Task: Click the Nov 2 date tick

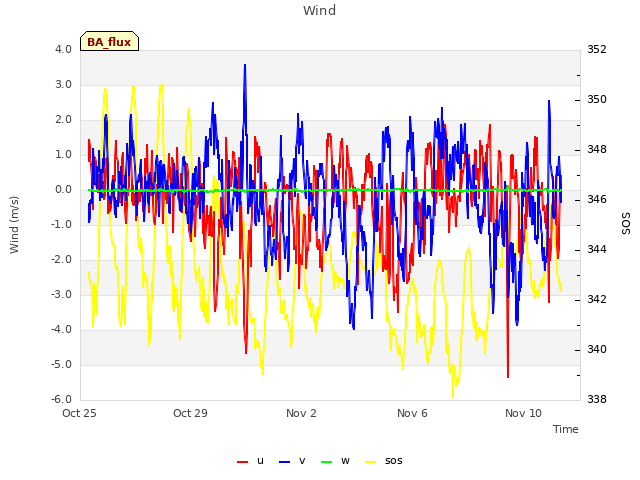Action: coord(301,413)
